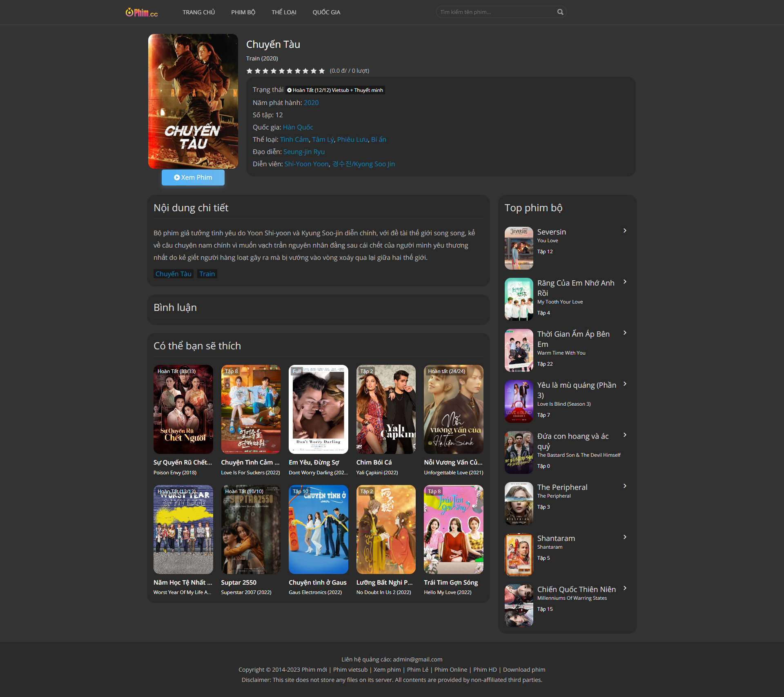
Task: Expand the Seversin entry chevron
Action: (625, 231)
